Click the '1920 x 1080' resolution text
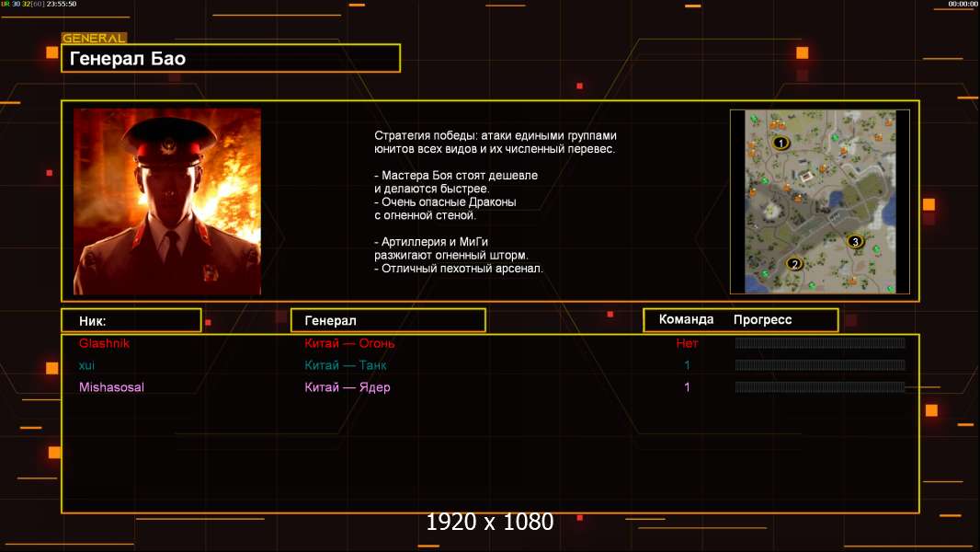The height and width of the screenshot is (552, 980). point(490,522)
